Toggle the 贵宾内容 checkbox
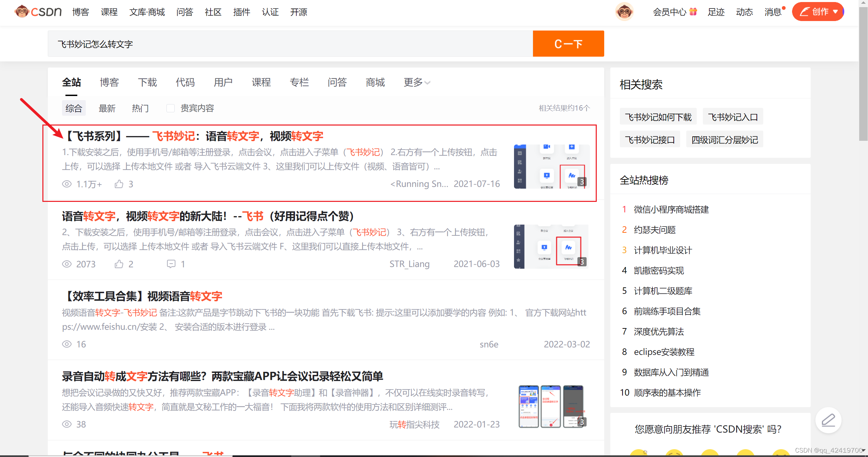Image resolution: width=868 pixels, height=457 pixels. (171, 108)
